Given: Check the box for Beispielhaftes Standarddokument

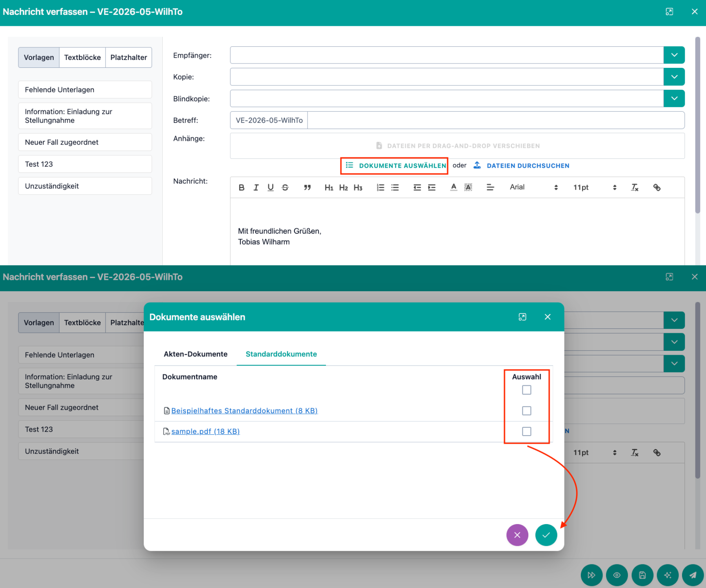Looking at the screenshot, I should [x=527, y=411].
